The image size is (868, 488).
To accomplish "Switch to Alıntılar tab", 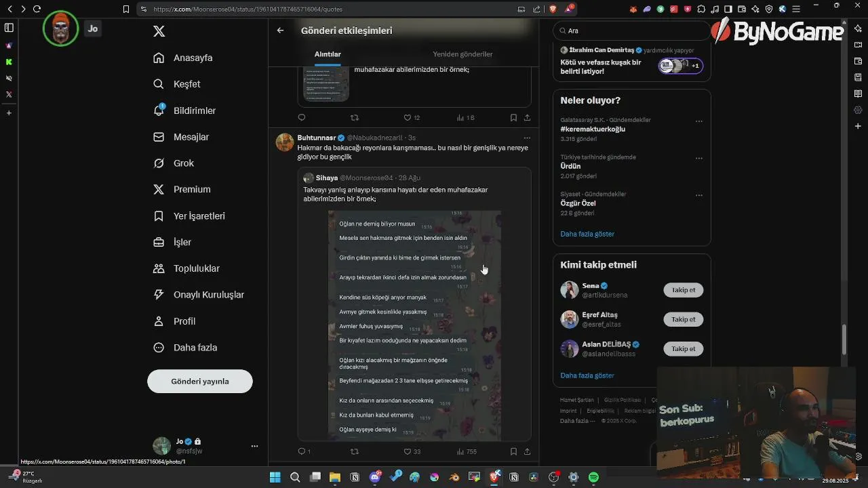I will [x=328, y=54].
